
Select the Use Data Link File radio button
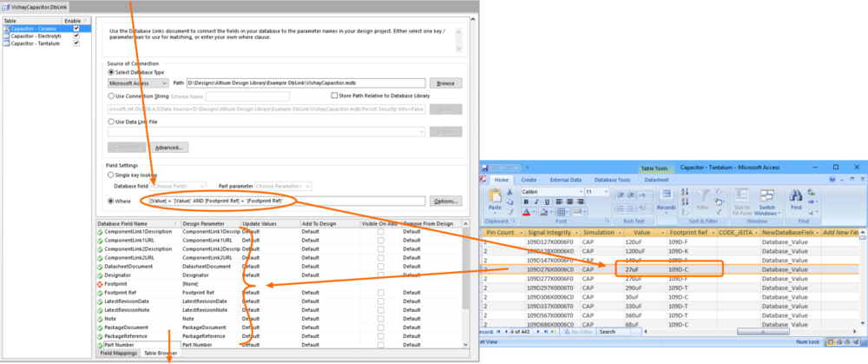pos(111,122)
